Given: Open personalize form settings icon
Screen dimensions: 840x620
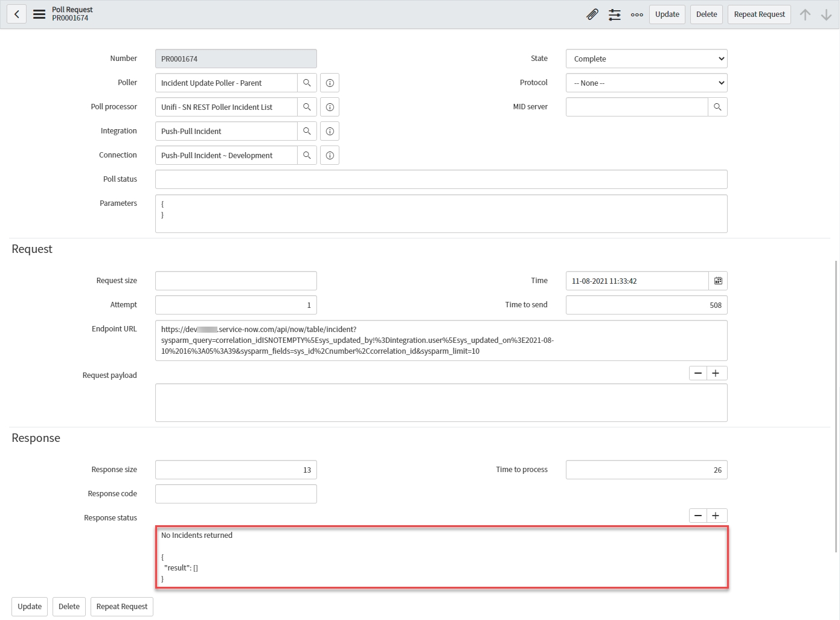Looking at the screenshot, I should tap(614, 14).
